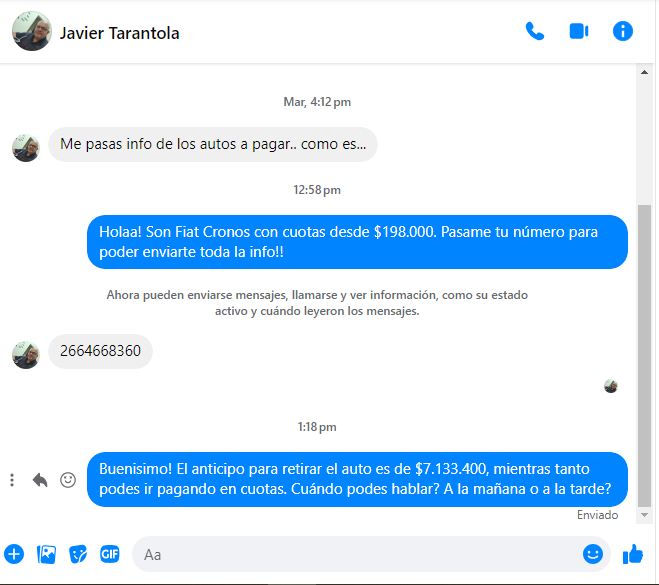Start a video call with Javier
The height and width of the screenshot is (585, 659).
[x=579, y=31]
